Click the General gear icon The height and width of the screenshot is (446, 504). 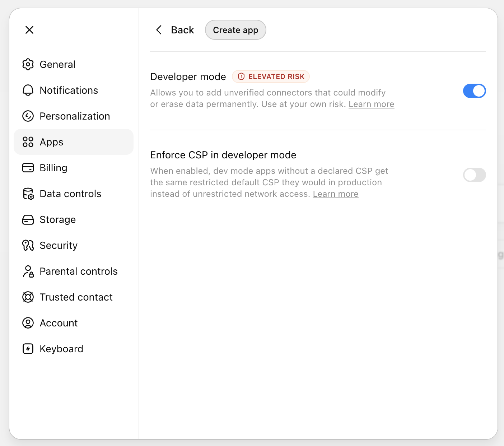click(28, 64)
